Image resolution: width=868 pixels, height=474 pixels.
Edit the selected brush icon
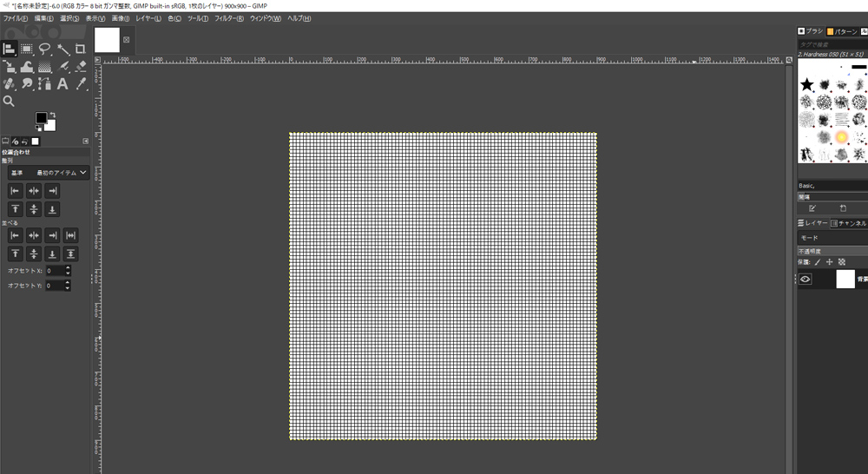tap(812, 208)
